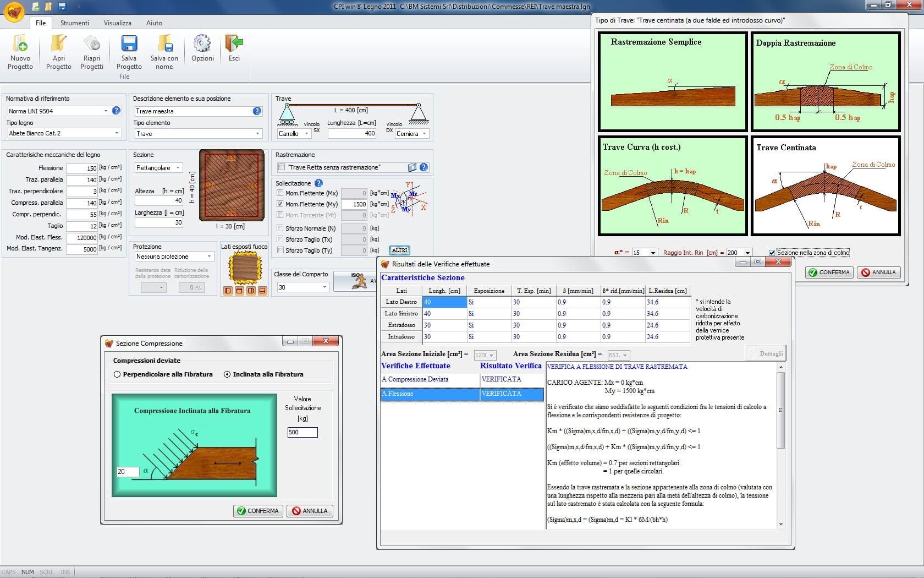This screenshot has width=924, height=578.
Task: Enable the Sforzo Normale (N) checkbox
Action: point(280,228)
